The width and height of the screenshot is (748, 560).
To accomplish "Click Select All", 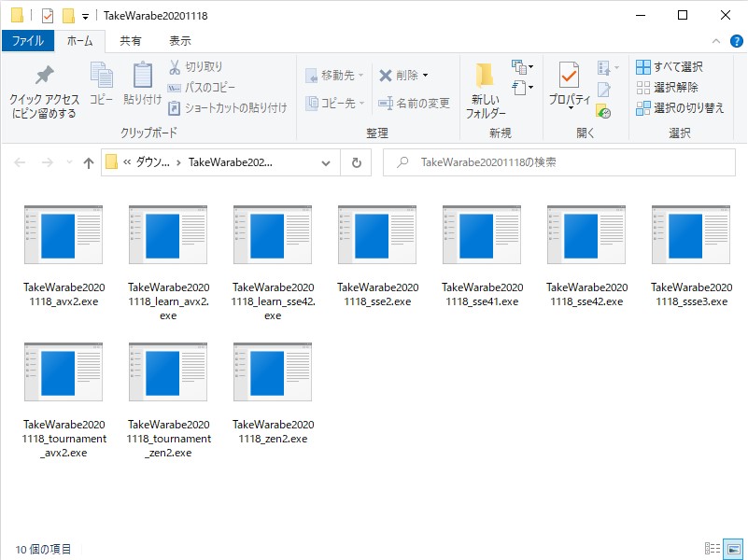I will (x=670, y=66).
